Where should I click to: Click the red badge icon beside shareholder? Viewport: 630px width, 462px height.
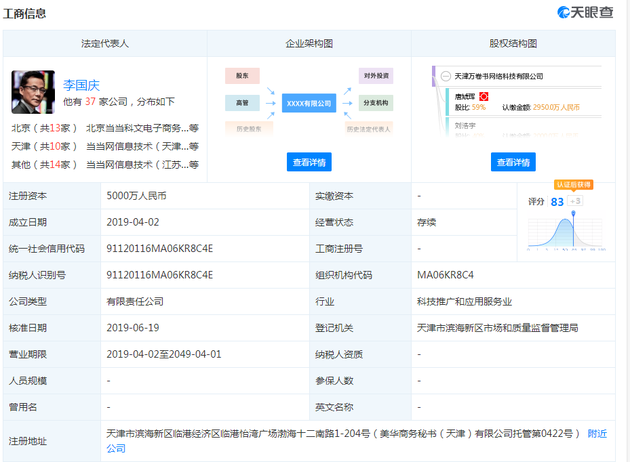pos(484,96)
